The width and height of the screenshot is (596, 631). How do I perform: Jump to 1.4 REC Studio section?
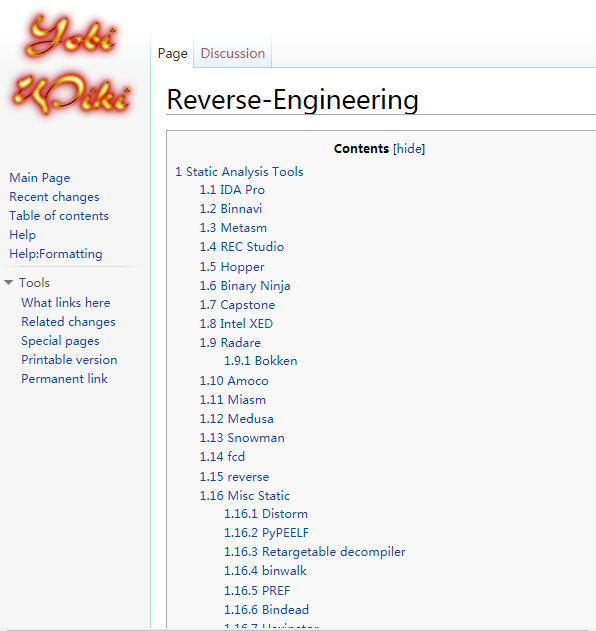242,247
